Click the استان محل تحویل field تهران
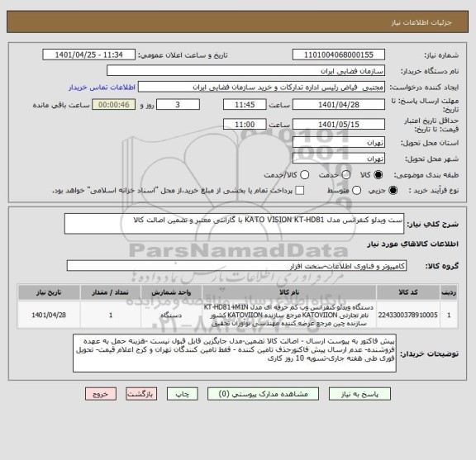476x460 pixels. (339, 143)
